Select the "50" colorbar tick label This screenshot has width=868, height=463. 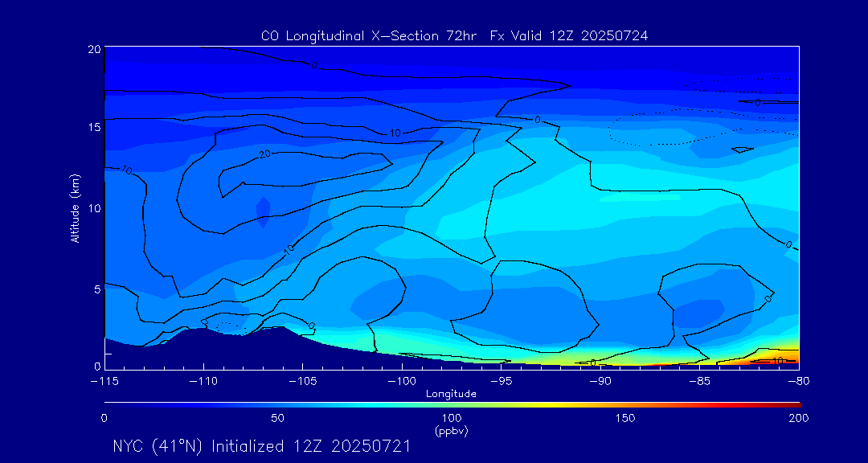pyautogui.click(x=278, y=418)
